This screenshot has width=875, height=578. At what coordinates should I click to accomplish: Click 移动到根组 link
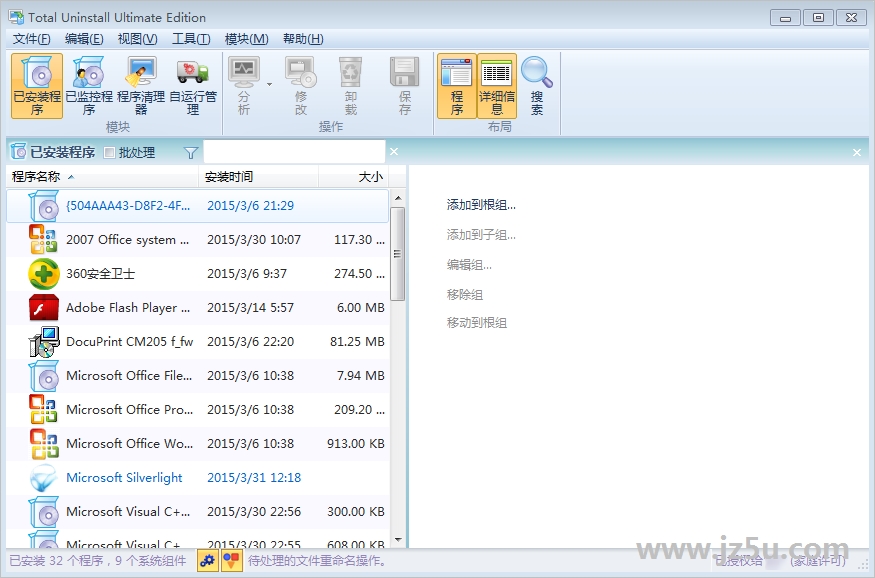point(477,323)
